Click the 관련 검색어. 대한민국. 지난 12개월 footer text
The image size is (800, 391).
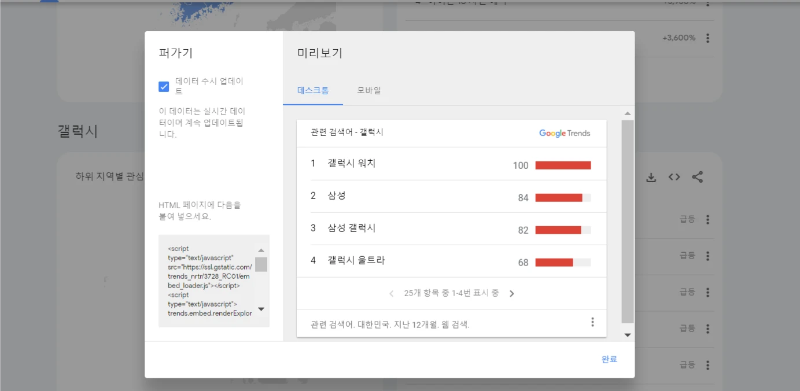390,325
